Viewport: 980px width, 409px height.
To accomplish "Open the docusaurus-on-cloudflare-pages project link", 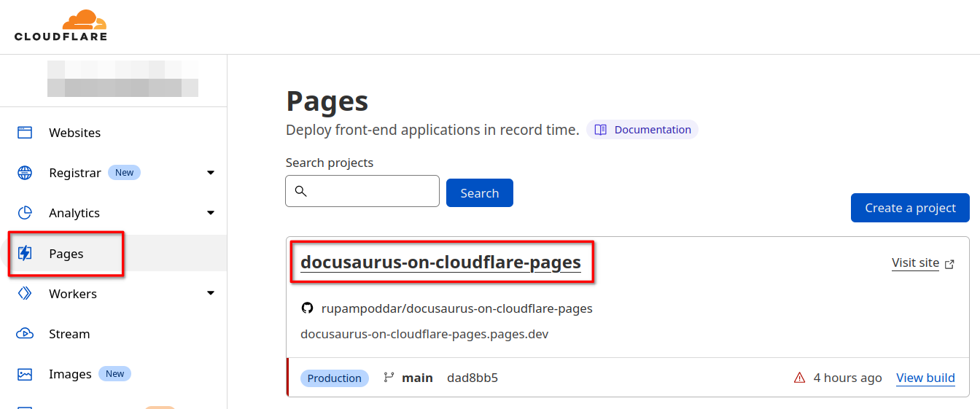I will (440, 262).
